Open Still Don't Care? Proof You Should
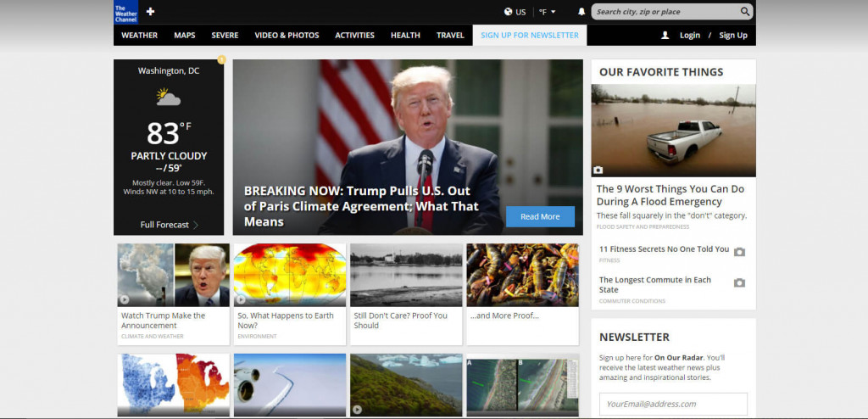 tap(400, 321)
